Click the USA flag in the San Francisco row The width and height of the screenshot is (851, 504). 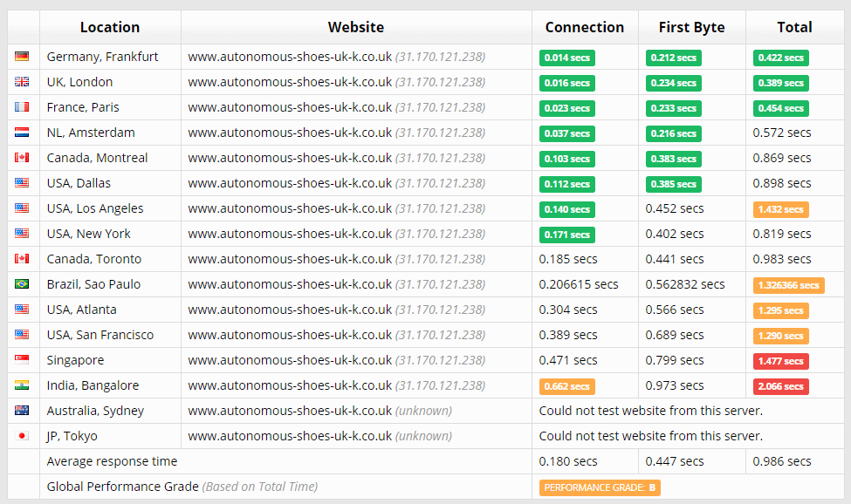pos(22,334)
